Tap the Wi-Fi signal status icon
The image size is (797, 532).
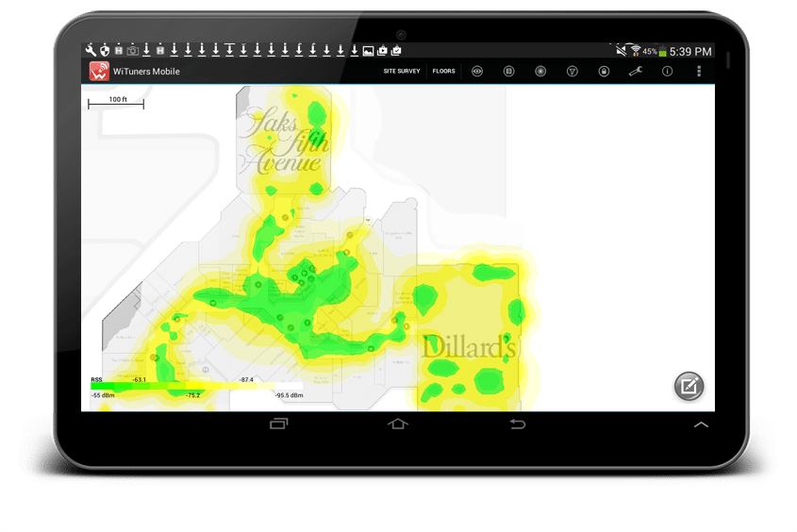[x=636, y=50]
